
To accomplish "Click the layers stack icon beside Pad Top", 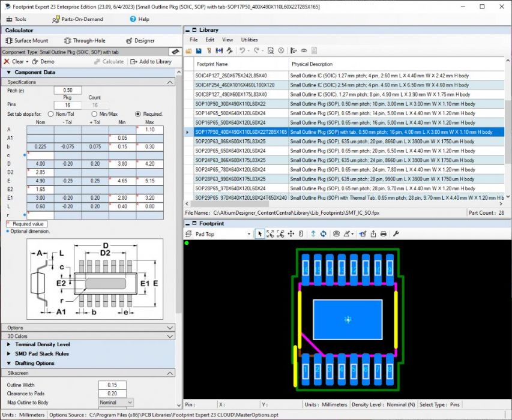I will [188, 233].
